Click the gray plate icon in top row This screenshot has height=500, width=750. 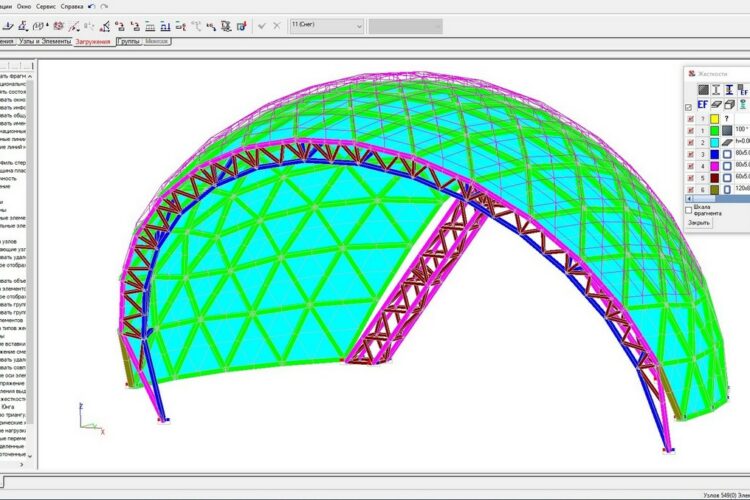click(704, 90)
